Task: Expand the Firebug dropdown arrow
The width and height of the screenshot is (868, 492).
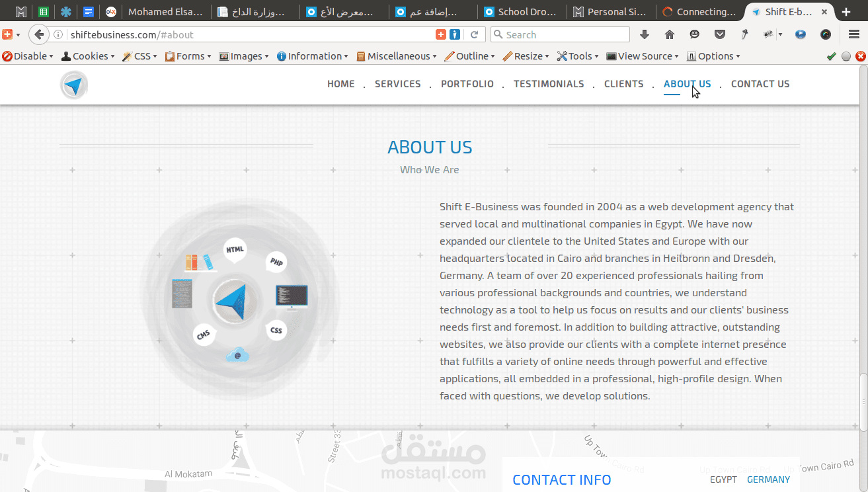Action: point(780,34)
